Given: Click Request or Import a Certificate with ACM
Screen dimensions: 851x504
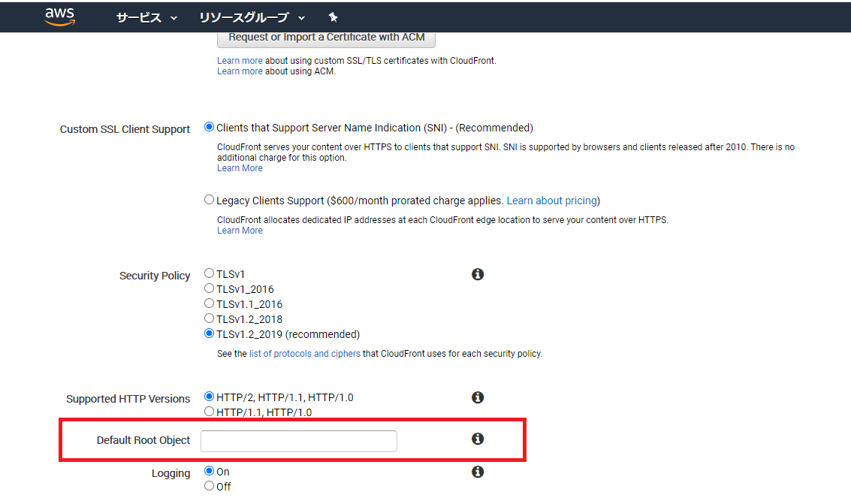Looking at the screenshot, I should [x=326, y=38].
